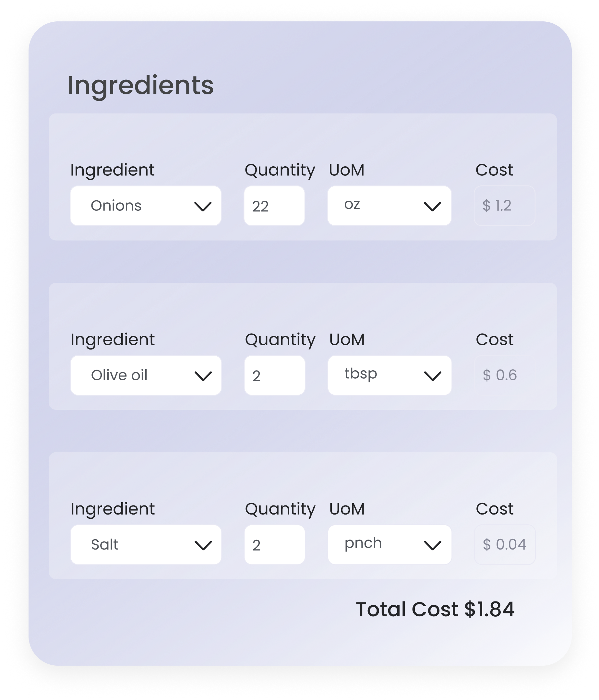The image size is (599, 700).
Task: Select the $ 0.6 cost box
Action: click(504, 375)
